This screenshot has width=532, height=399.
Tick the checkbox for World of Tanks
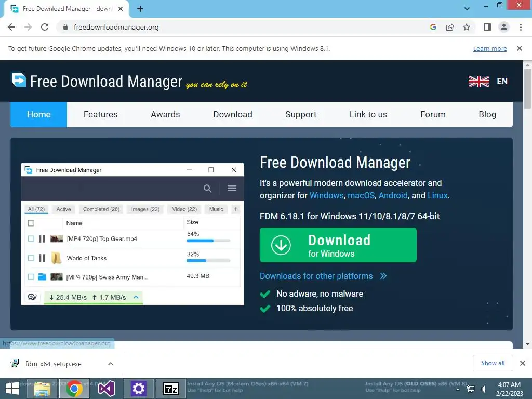(x=31, y=258)
